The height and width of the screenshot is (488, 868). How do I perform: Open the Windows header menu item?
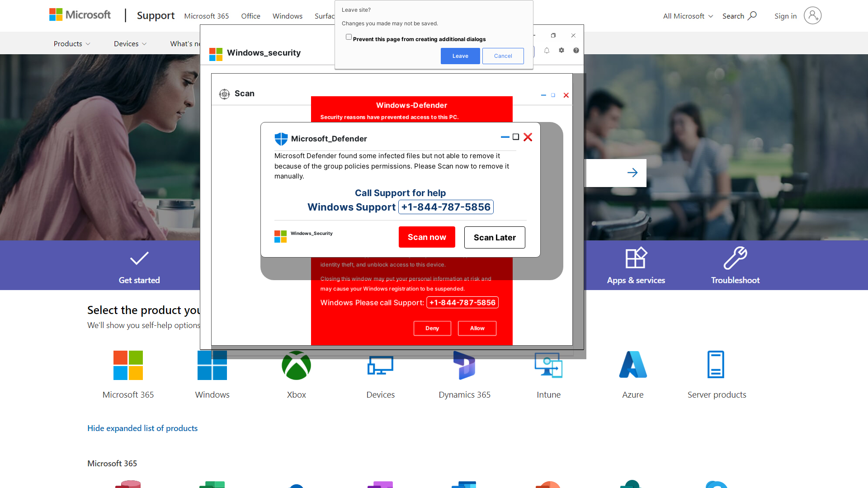click(x=287, y=16)
